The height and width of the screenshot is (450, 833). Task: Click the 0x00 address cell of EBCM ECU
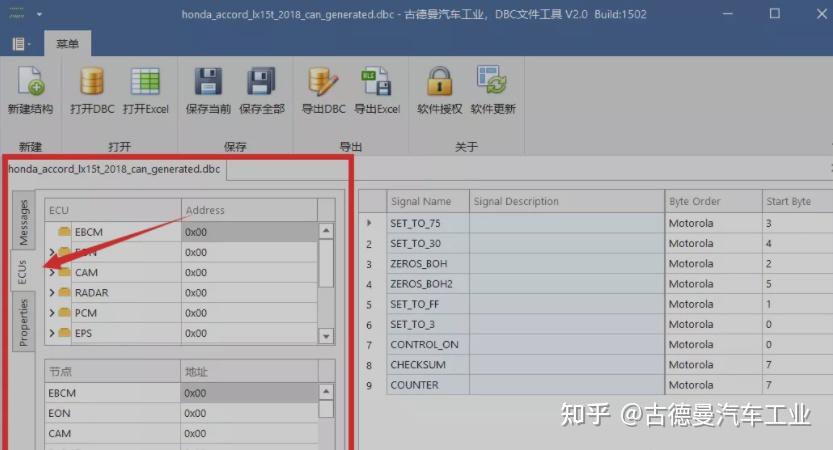(x=249, y=232)
